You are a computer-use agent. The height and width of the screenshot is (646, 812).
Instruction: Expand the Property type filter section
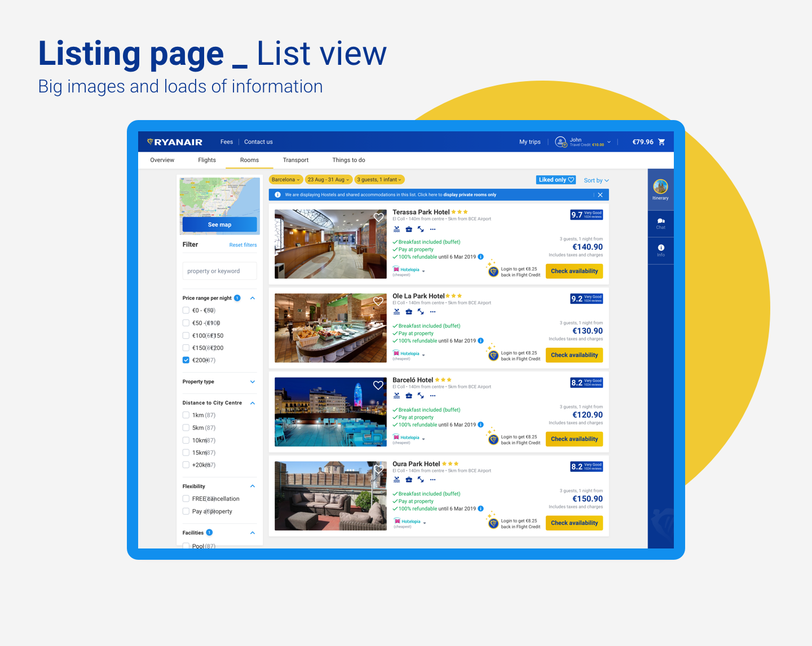click(252, 382)
